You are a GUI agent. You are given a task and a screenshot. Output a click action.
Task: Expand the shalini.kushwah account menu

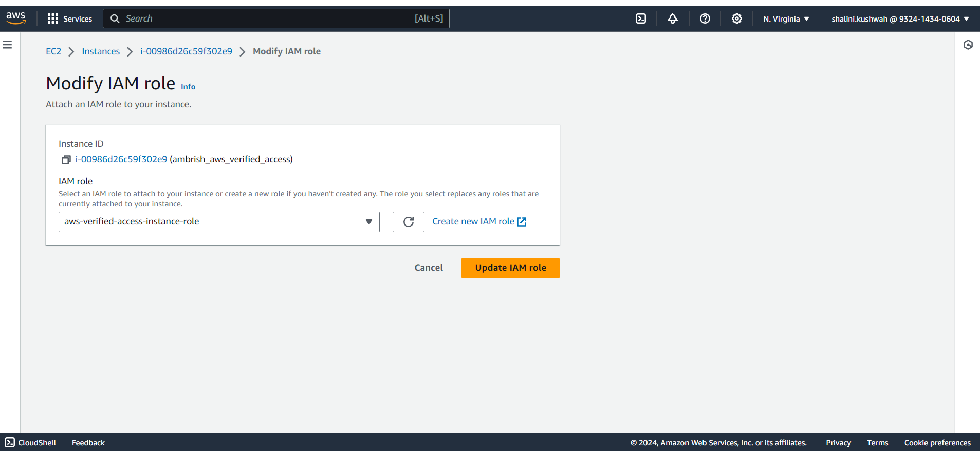pos(900,19)
